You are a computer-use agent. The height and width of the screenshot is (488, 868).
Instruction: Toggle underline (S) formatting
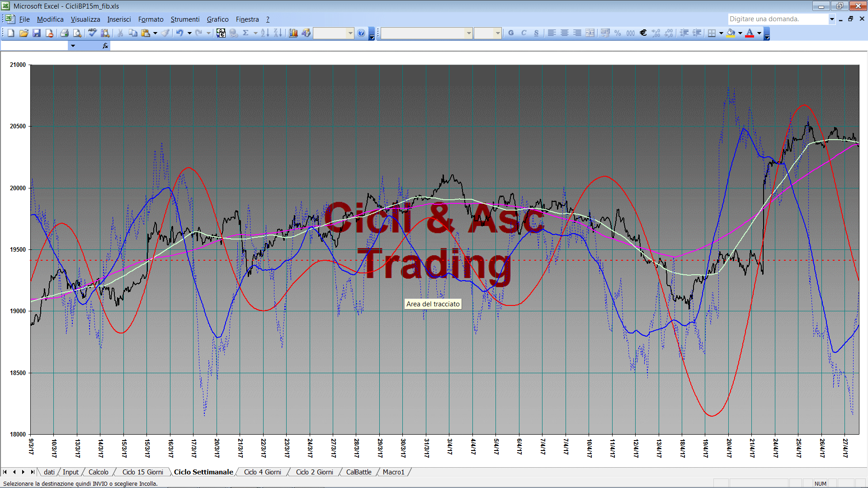pos(537,33)
